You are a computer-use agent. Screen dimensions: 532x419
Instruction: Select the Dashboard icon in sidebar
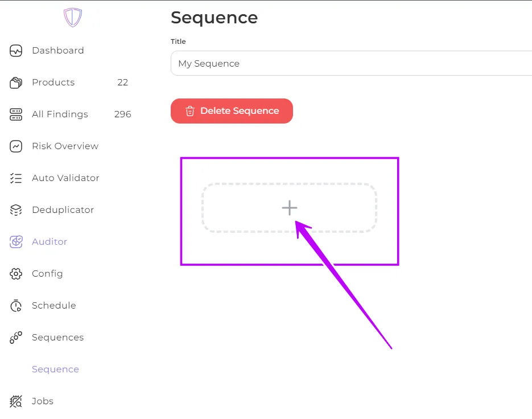point(15,50)
